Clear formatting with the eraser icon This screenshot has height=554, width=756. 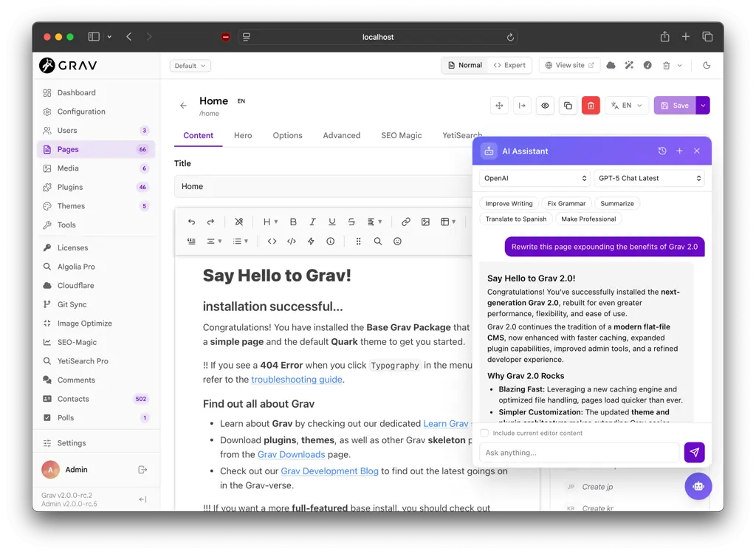238,222
